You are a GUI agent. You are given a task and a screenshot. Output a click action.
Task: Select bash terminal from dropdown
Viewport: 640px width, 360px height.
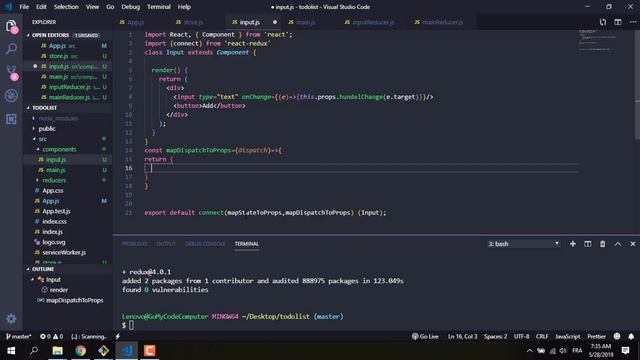point(523,244)
